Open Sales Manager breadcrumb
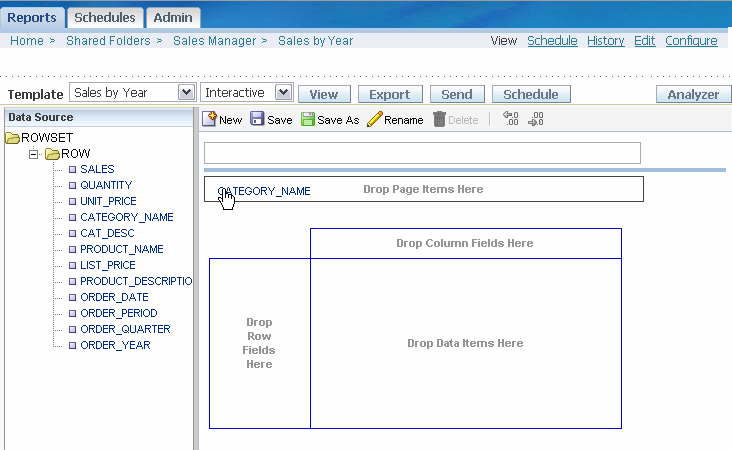The height and width of the screenshot is (450, 732). (x=215, y=41)
